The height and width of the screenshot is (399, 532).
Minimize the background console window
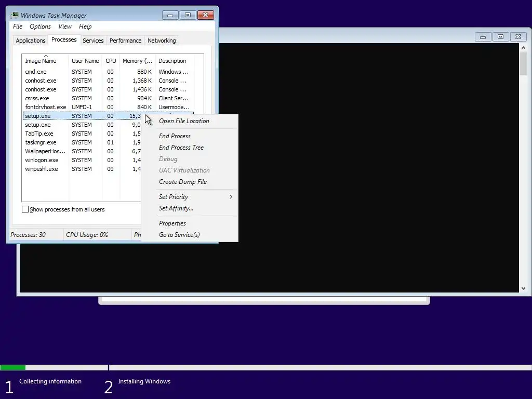click(483, 37)
